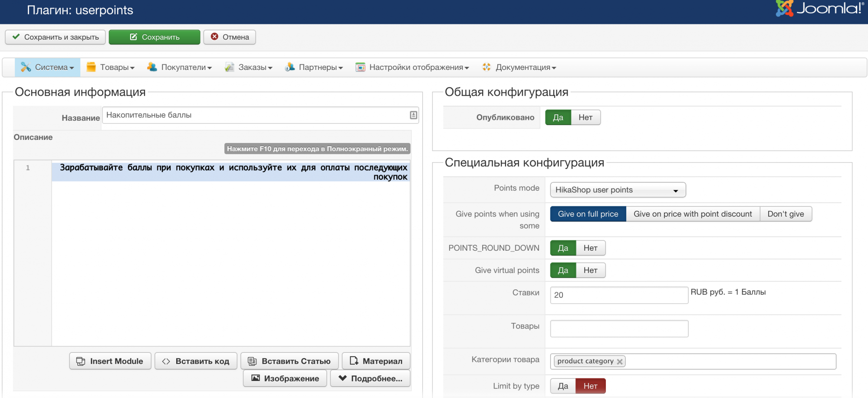Open the Партнеры menu
This screenshot has width=868, height=398.
click(x=314, y=67)
